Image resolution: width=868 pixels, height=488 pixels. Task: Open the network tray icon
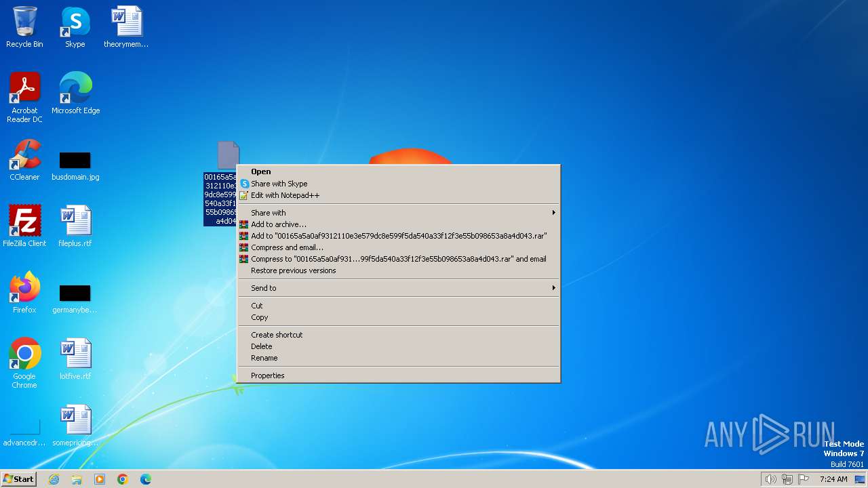[787, 479]
